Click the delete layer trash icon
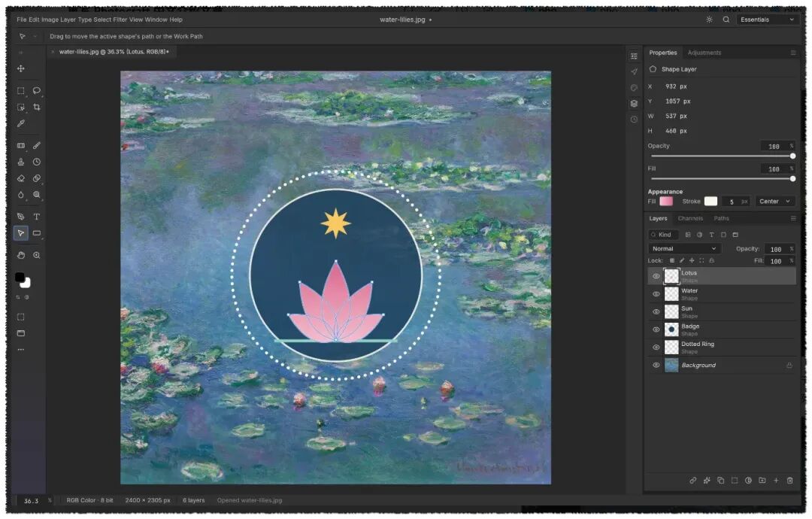812x519 pixels. pos(789,481)
